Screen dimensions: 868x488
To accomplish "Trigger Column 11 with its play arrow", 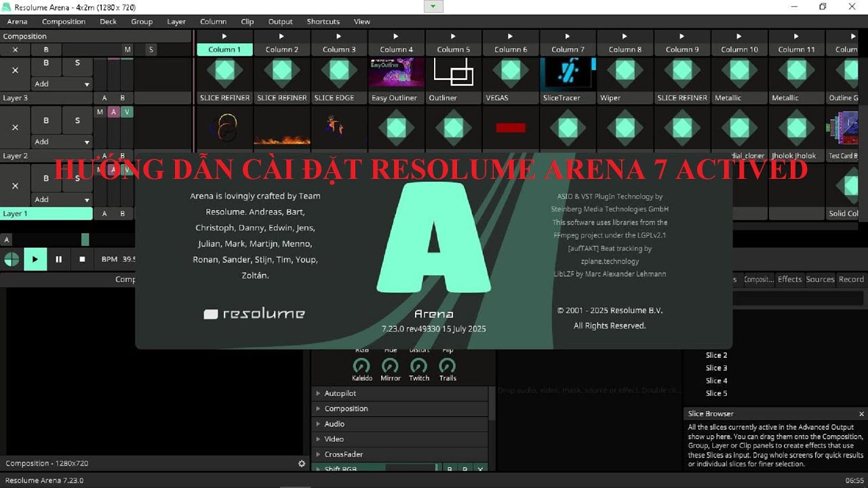I will click(x=796, y=36).
